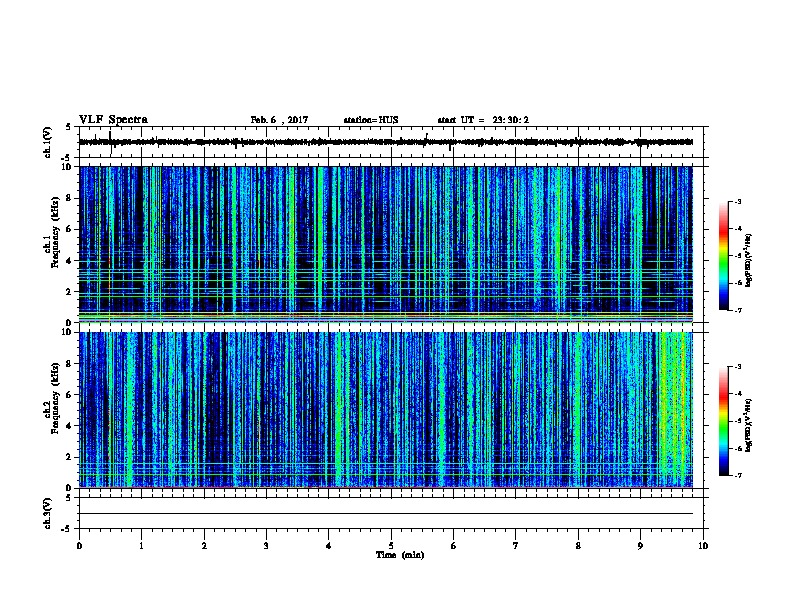
Task: Click the ch.1 spectrogram colorbar
Action: coord(724,256)
